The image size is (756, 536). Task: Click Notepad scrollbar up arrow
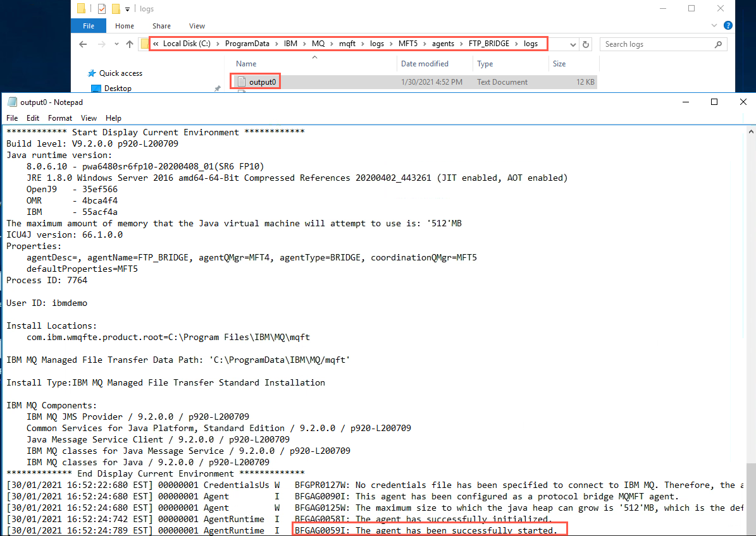[751, 131]
